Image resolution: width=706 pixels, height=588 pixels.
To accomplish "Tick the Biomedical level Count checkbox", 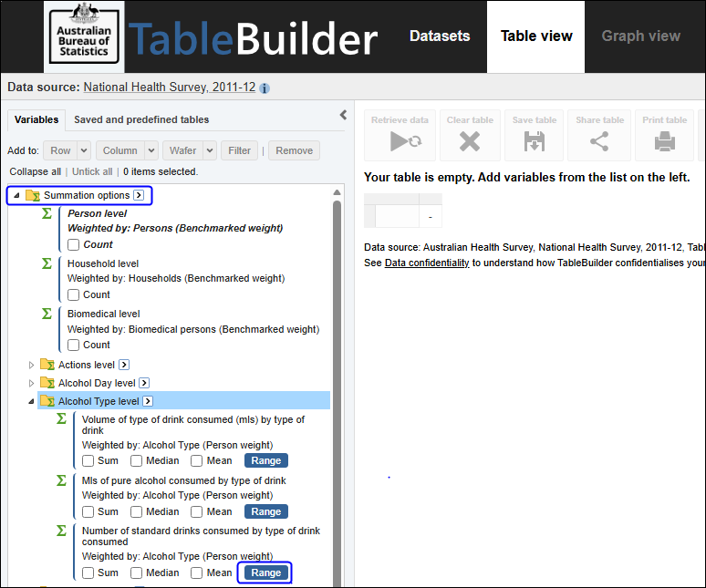I will point(73,346).
